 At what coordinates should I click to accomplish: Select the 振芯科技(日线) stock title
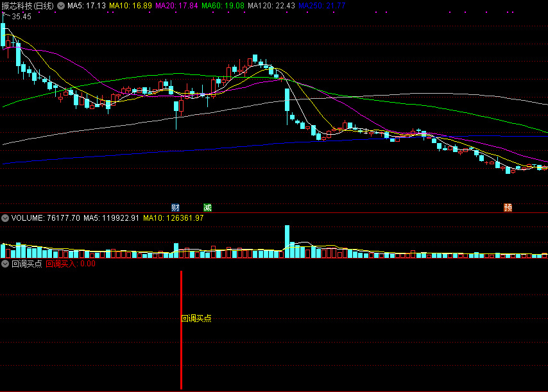[28, 6]
